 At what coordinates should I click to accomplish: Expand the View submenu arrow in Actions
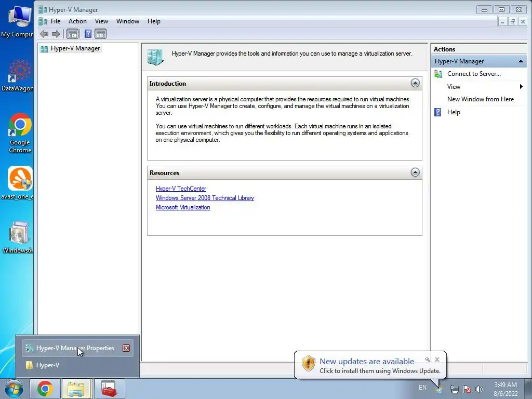point(521,87)
